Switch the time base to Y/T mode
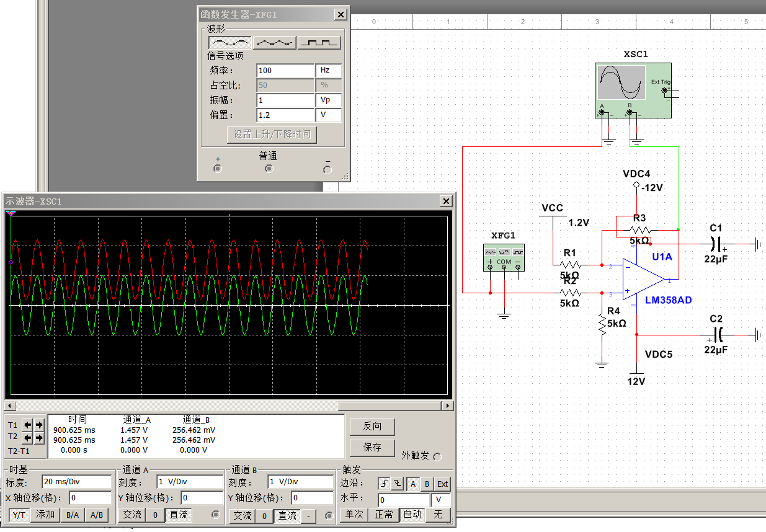The width and height of the screenshot is (766, 532). coord(19,515)
